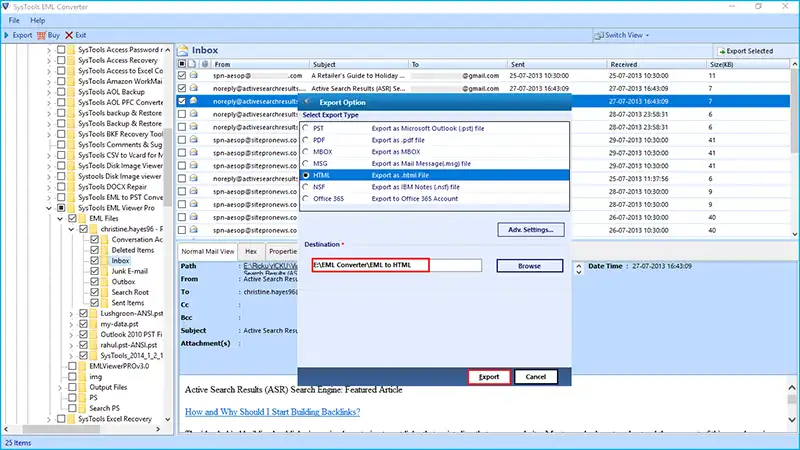Click the dialog Cancel button
Screen dimensions: 800x450
(x=536, y=377)
